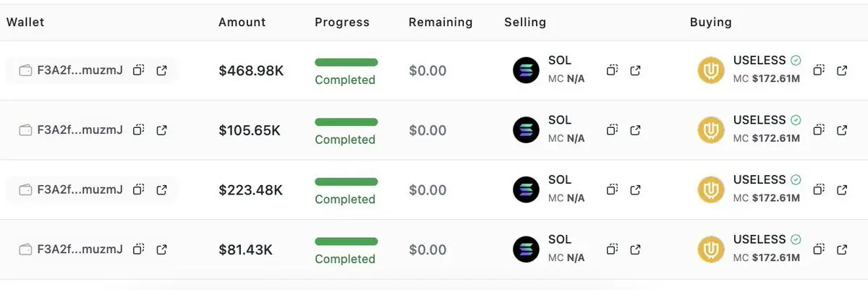
Task: Open F3A2f...muzmJ wallet in first row
Action: click(80, 70)
